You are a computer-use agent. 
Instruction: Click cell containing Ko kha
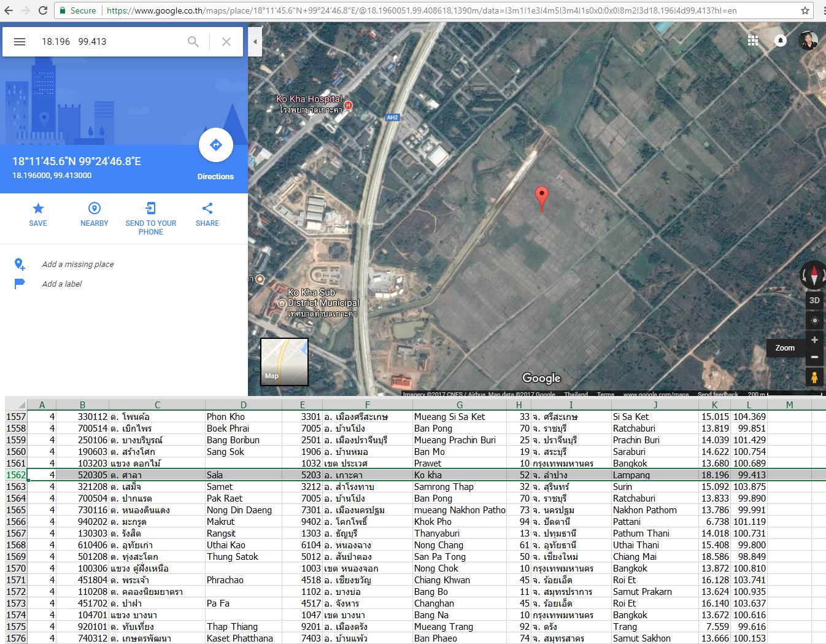pos(459,475)
